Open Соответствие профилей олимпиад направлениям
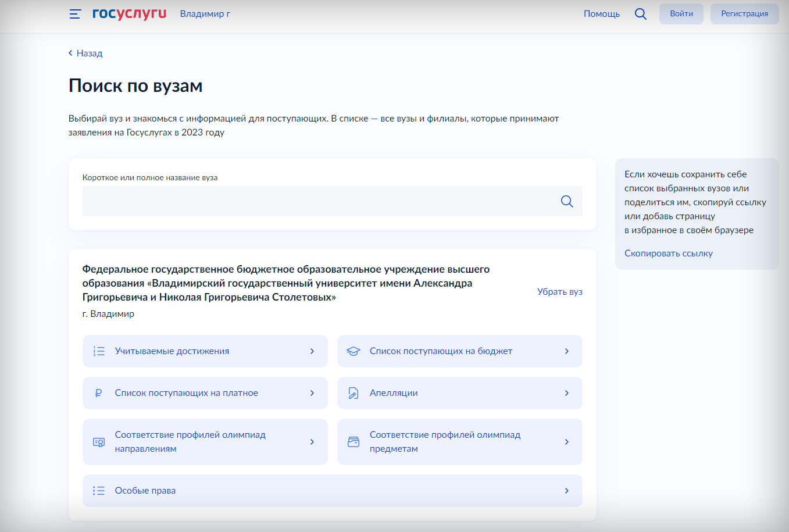 [x=205, y=442]
